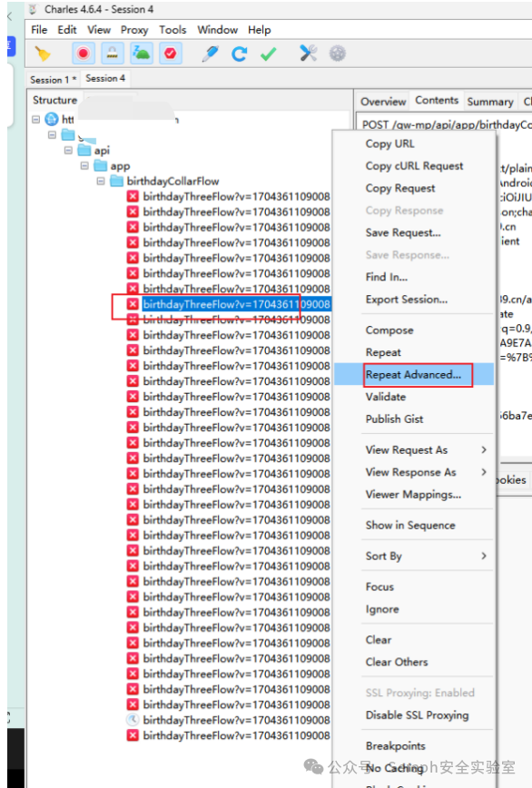Viewport: 532px width, 788px height.
Task: Choose Copy Request in context menu
Action: pyautogui.click(x=400, y=188)
